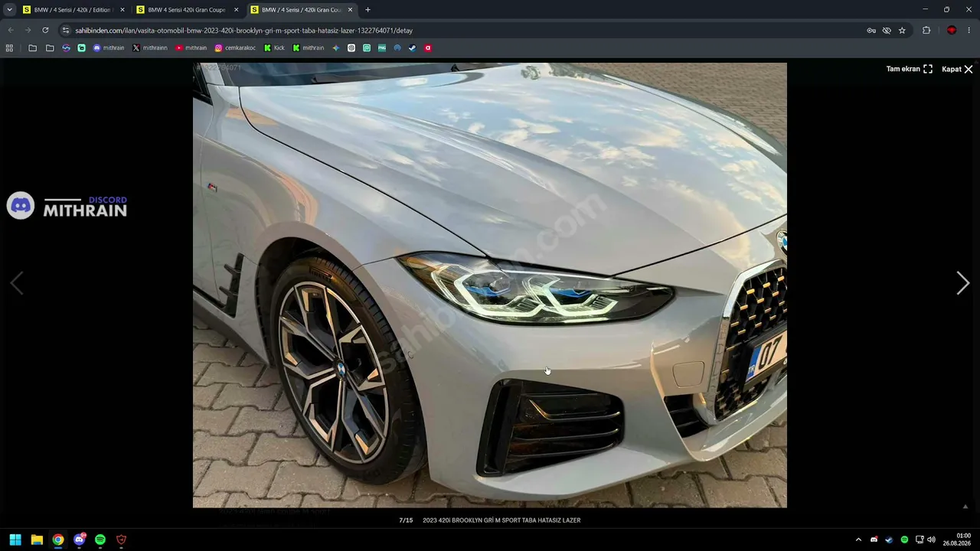Switch gallery to Tam ekran mode
This screenshot has height=551, width=980.
pyautogui.click(x=910, y=69)
